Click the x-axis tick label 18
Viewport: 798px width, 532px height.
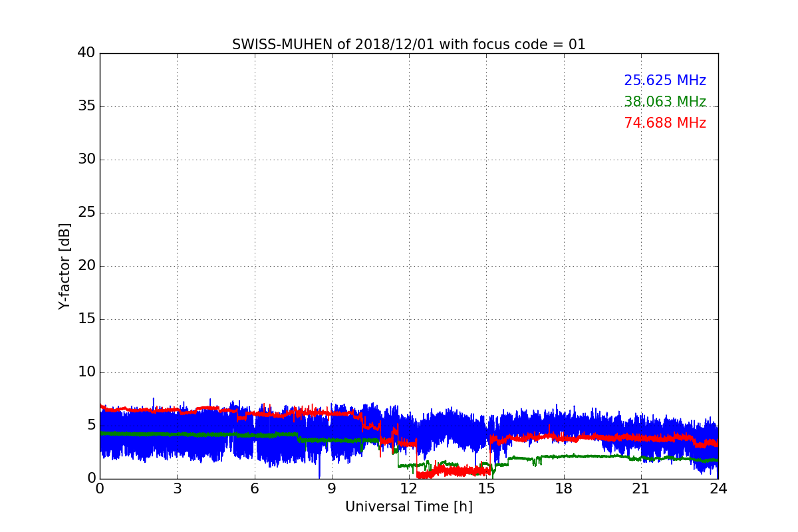click(x=564, y=488)
